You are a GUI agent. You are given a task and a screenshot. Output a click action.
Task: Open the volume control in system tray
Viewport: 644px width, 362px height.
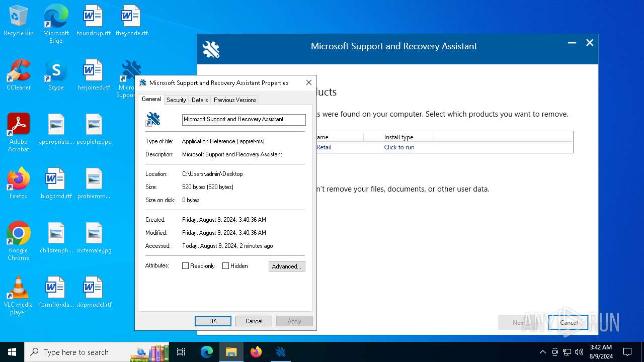[579, 352]
